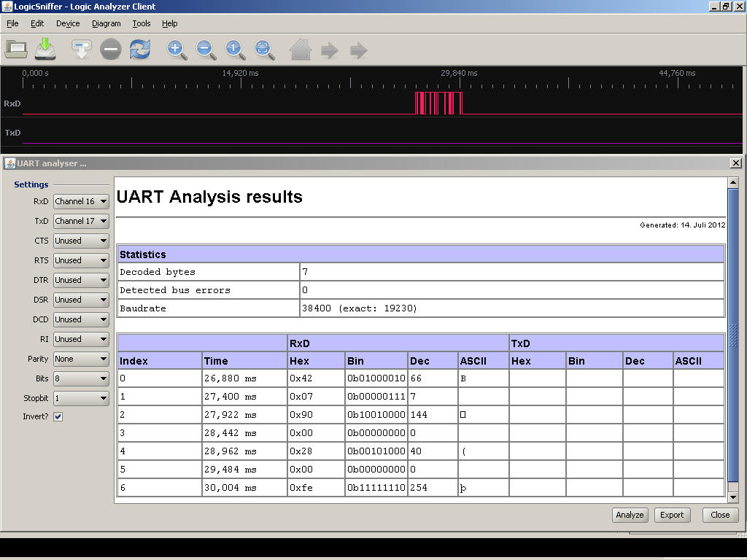The height and width of the screenshot is (560, 747).
Task: Expand RTS channel dropdown
Action: 81,260
